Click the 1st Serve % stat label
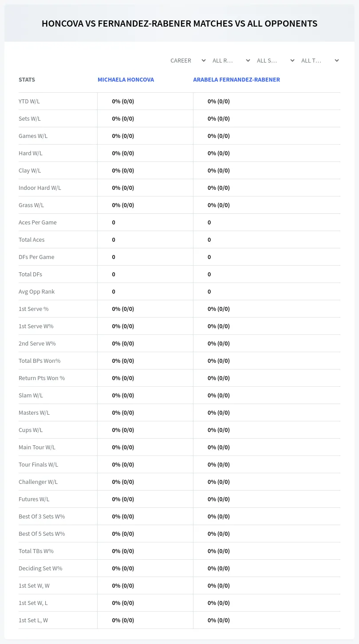The width and height of the screenshot is (359, 644). (34, 309)
